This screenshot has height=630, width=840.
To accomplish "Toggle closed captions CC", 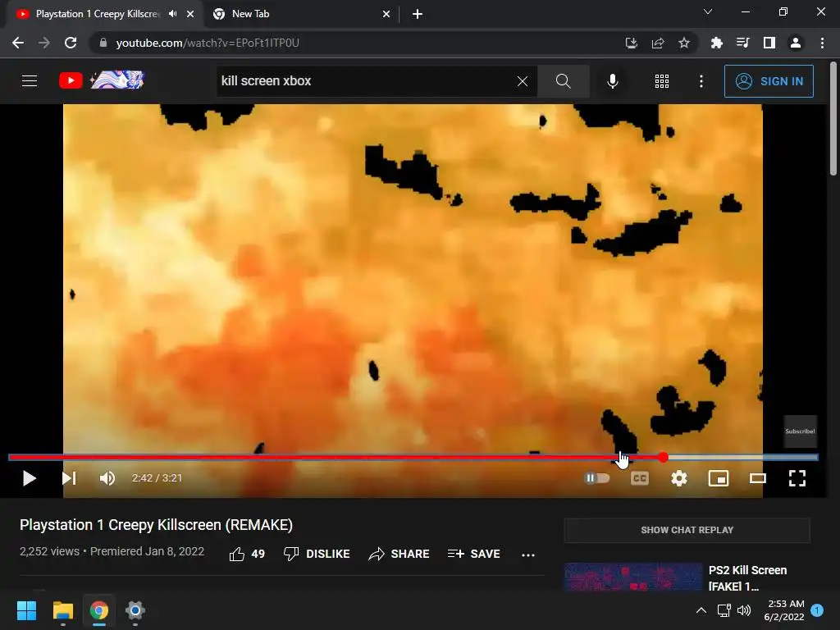I will pos(640,478).
